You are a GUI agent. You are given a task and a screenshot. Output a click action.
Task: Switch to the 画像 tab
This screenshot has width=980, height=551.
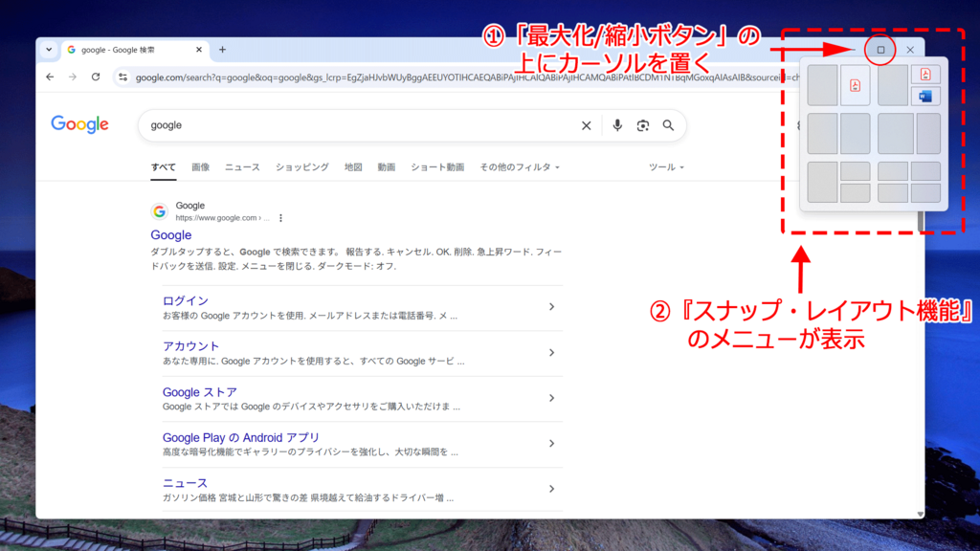(x=201, y=167)
